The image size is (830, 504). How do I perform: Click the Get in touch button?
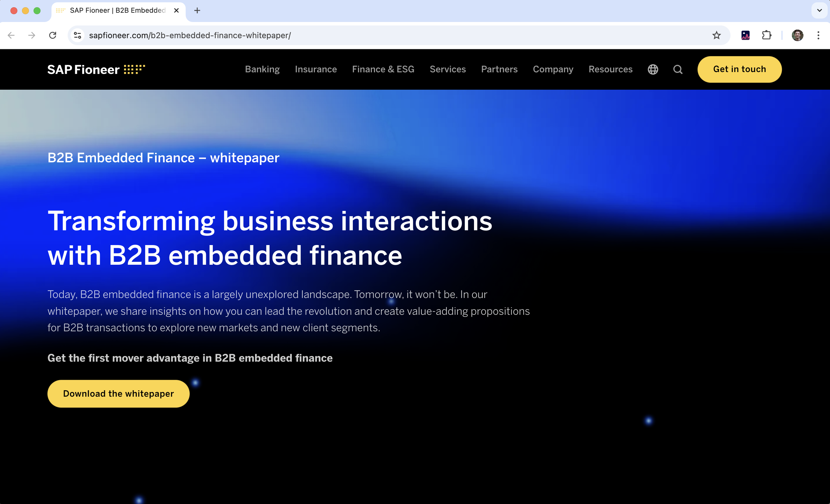(739, 69)
